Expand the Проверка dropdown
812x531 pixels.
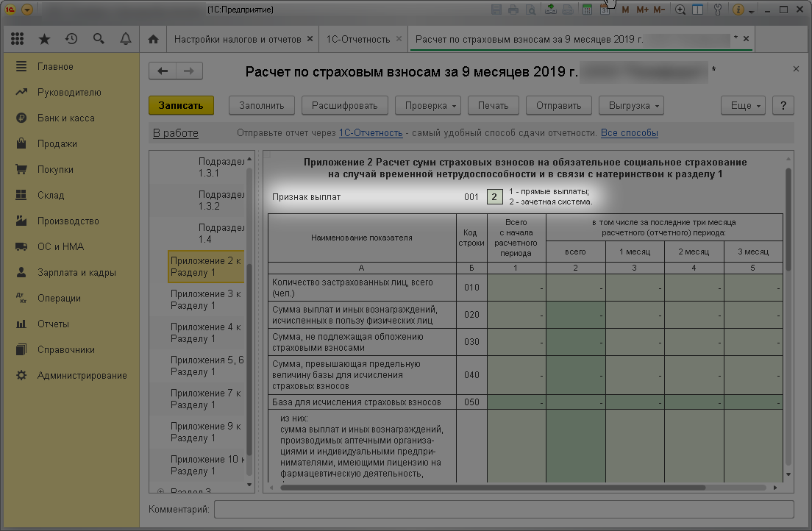[428, 106]
